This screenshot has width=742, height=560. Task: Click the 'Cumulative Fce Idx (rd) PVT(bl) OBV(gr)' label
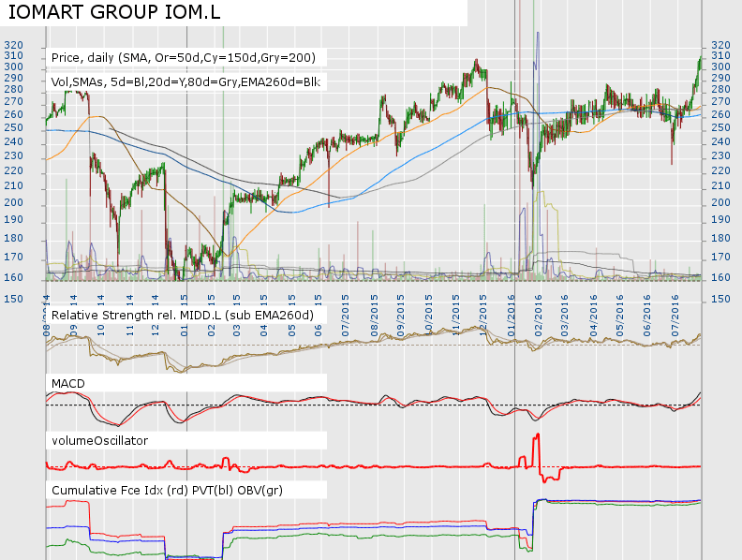click(167, 491)
